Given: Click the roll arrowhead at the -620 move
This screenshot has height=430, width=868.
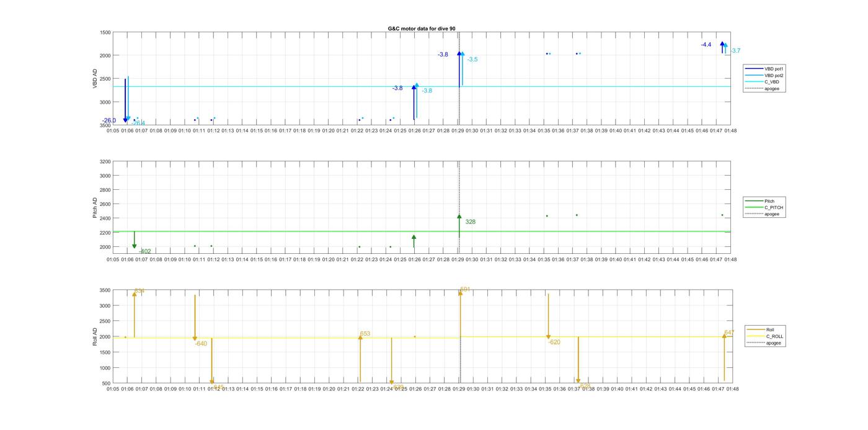Looking at the screenshot, I should tap(549, 337).
